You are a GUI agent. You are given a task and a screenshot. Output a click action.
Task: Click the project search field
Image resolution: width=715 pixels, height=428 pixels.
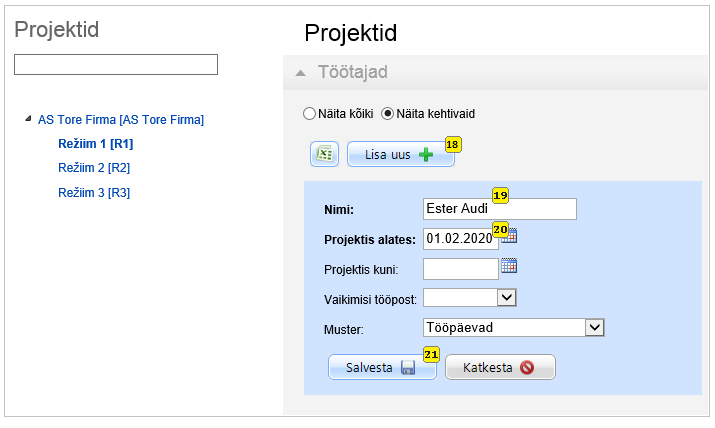pyautogui.click(x=116, y=65)
